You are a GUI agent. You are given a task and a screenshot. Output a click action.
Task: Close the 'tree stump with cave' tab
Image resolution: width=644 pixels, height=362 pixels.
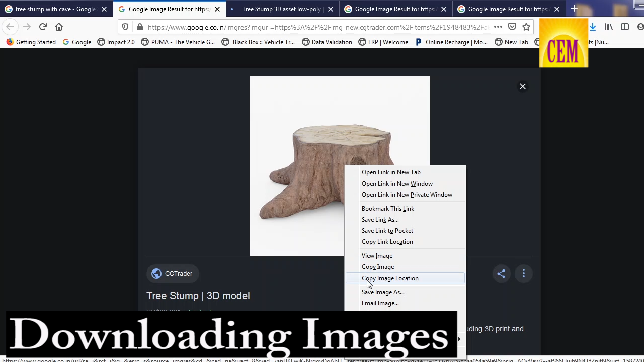click(x=104, y=9)
